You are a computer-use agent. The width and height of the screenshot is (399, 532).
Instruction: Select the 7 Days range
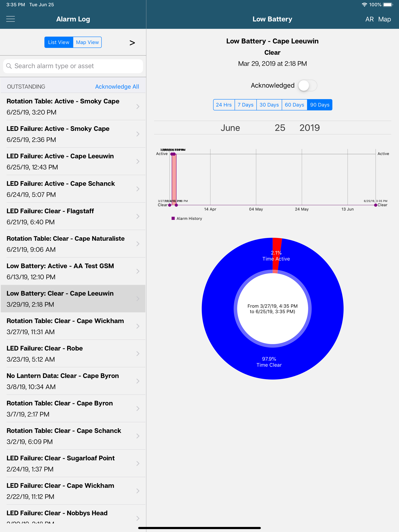click(x=245, y=105)
